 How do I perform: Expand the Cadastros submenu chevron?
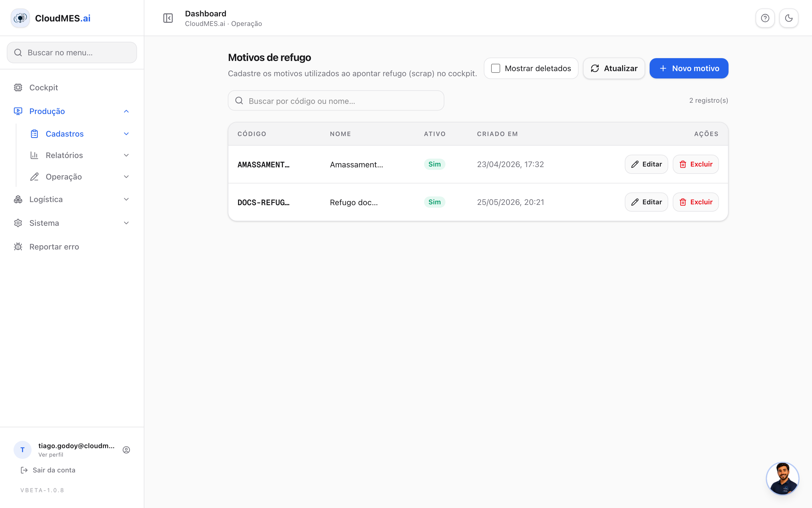click(x=126, y=134)
